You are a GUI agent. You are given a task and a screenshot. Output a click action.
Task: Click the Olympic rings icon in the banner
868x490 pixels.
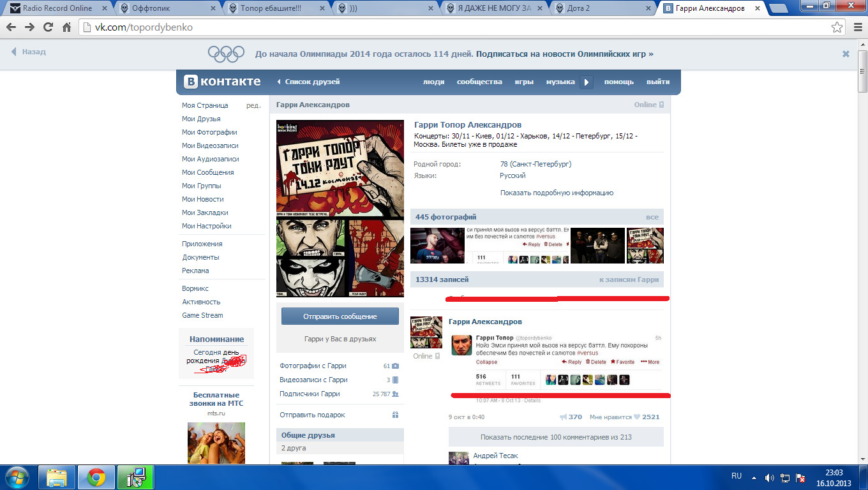pyautogui.click(x=226, y=54)
